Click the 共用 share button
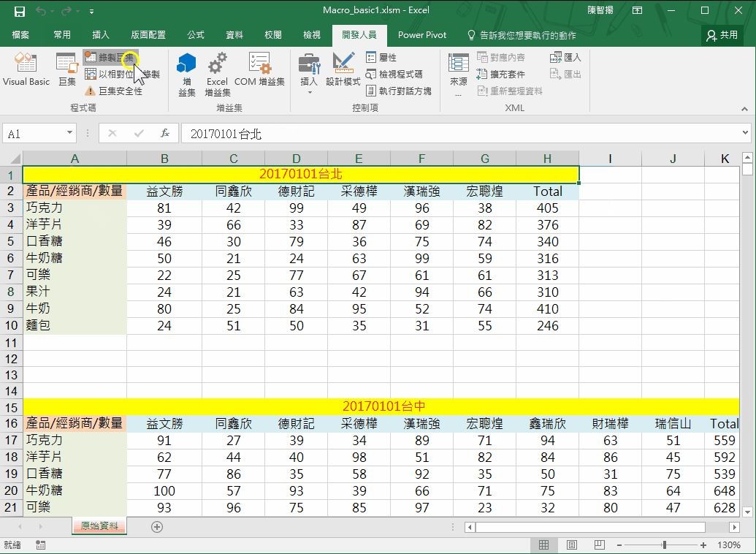Image resolution: width=756 pixels, height=554 pixels. 722,35
